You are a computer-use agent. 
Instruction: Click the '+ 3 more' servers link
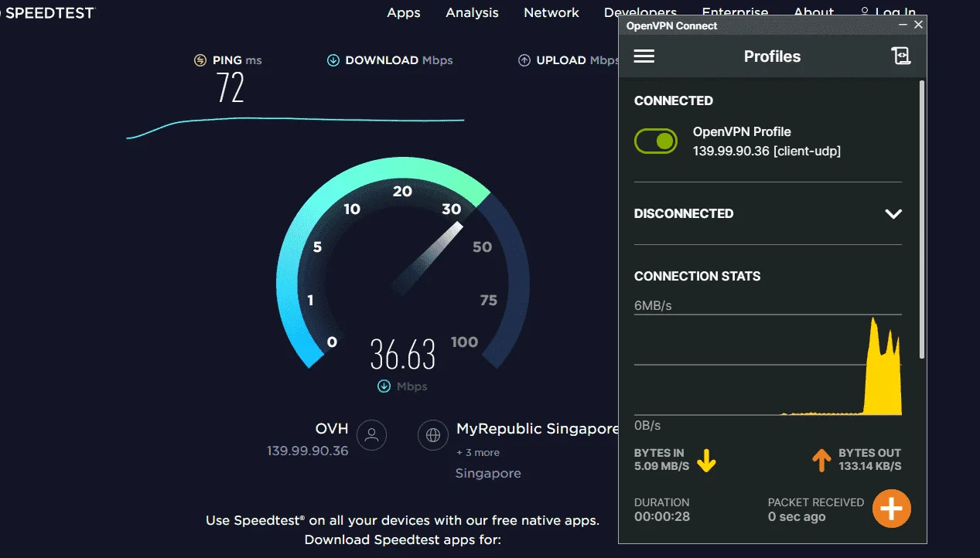pyautogui.click(x=477, y=452)
